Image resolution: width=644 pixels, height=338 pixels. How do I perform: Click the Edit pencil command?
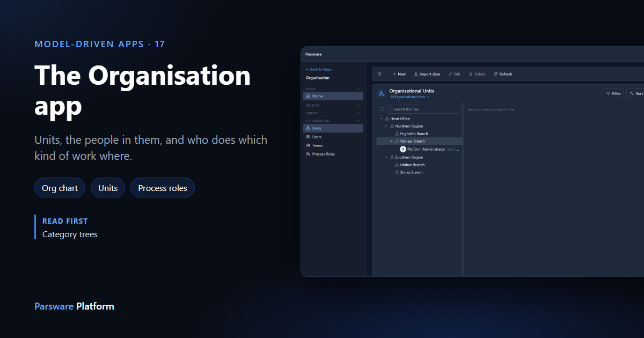(455, 74)
